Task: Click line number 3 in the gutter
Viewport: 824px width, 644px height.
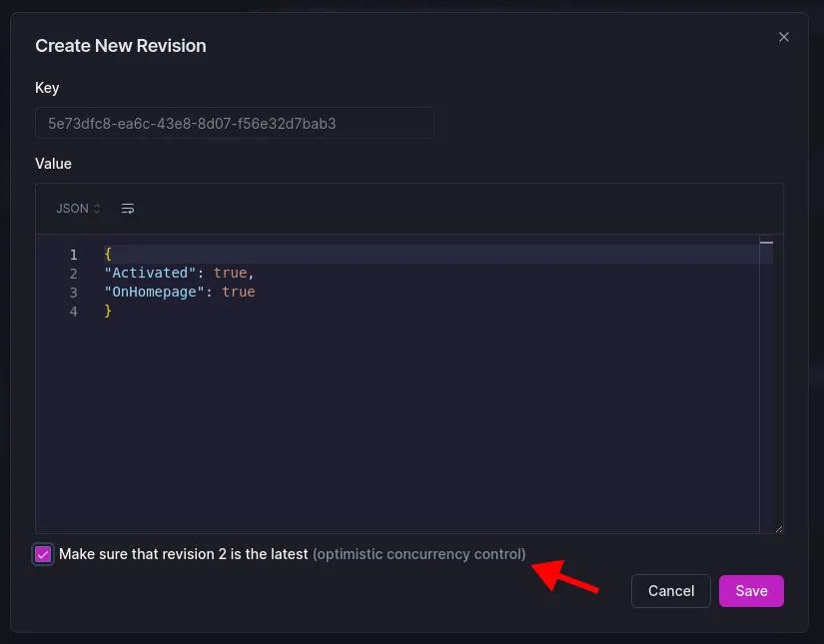Action: click(73, 293)
